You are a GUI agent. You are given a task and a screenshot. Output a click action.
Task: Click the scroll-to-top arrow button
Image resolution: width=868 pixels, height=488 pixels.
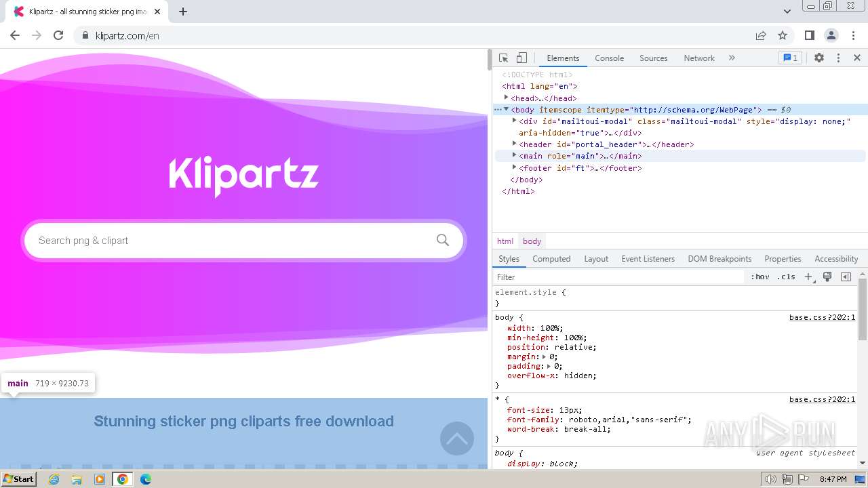pos(457,439)
